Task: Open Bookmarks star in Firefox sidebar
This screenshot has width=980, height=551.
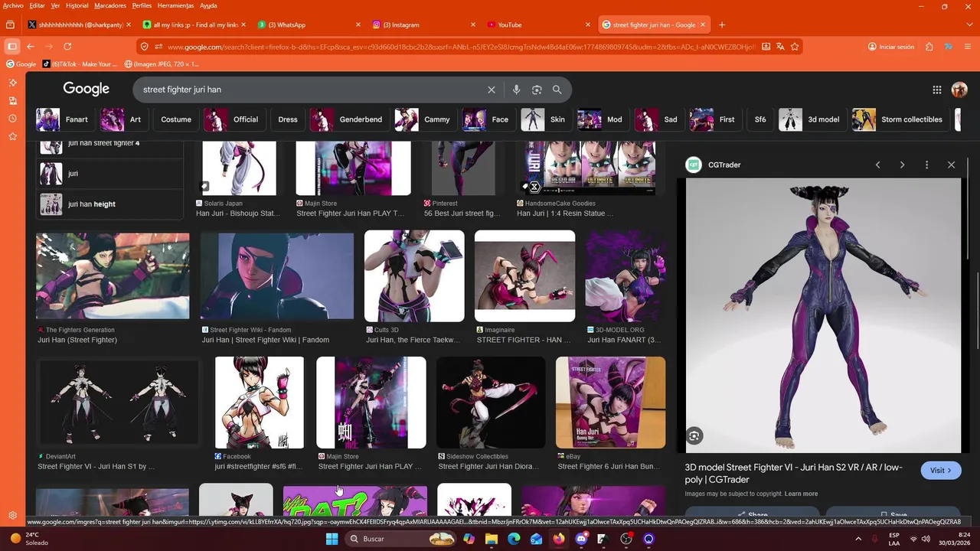Action: click(x=12, y=136)
